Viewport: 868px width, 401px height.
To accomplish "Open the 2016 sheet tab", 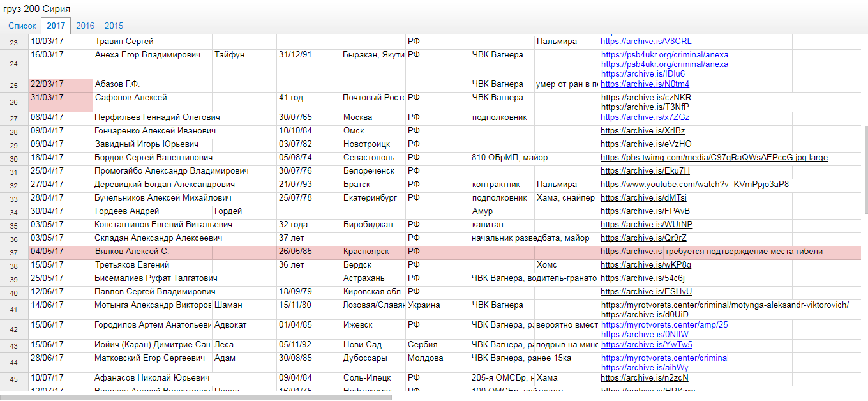I will coord(85,26).
